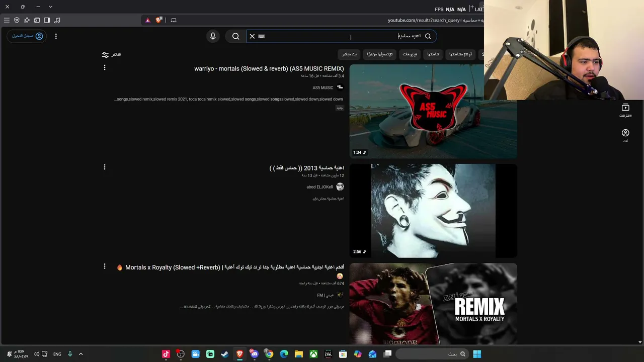Switch ENG keyboard language in tray
The image size is (644, 362).
pos(57,354)
